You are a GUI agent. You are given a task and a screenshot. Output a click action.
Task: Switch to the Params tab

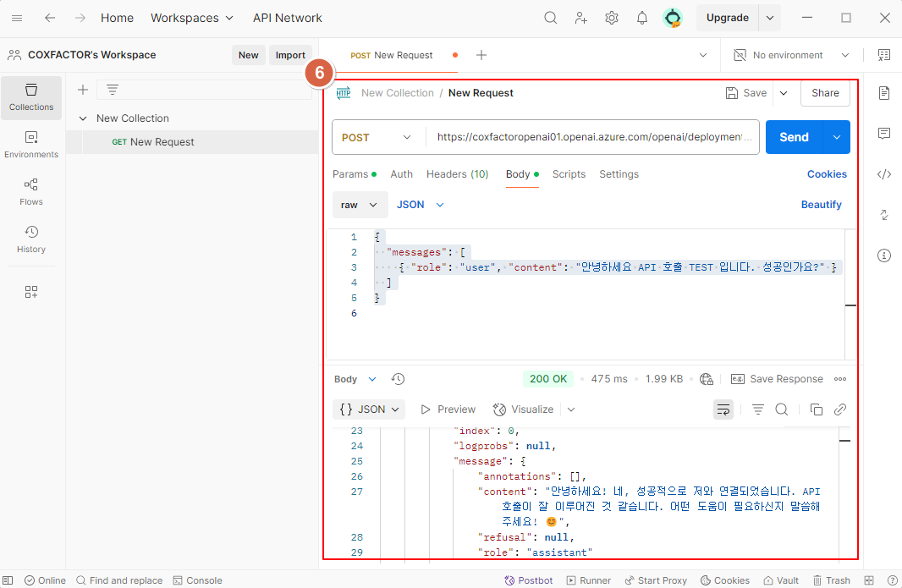click(355, 174)
